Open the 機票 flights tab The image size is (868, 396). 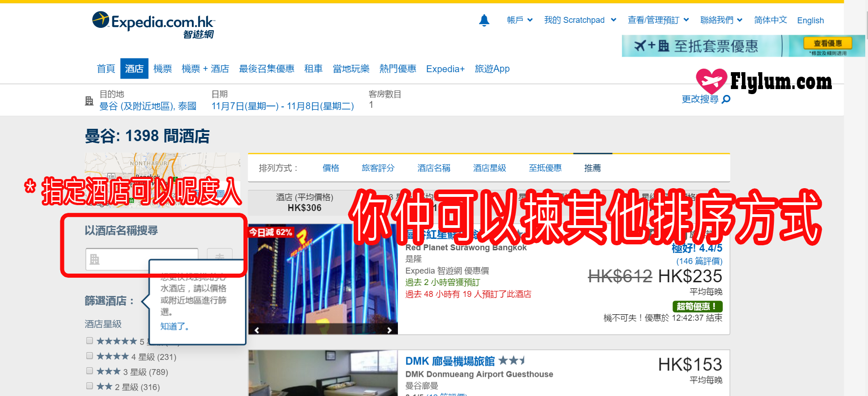coord(163,69)
